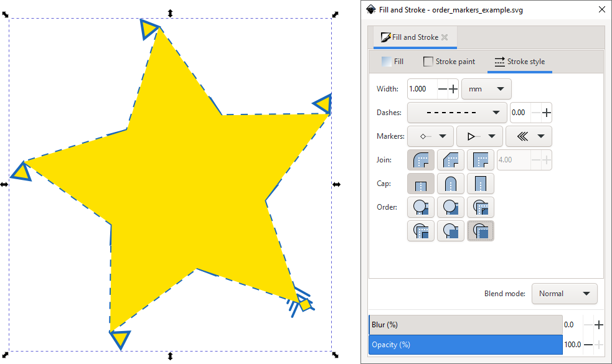This screenshot has height=364, width=612.
Task: Click the stroke width input field
Action: pyautogui.click(x=422, y=89)
